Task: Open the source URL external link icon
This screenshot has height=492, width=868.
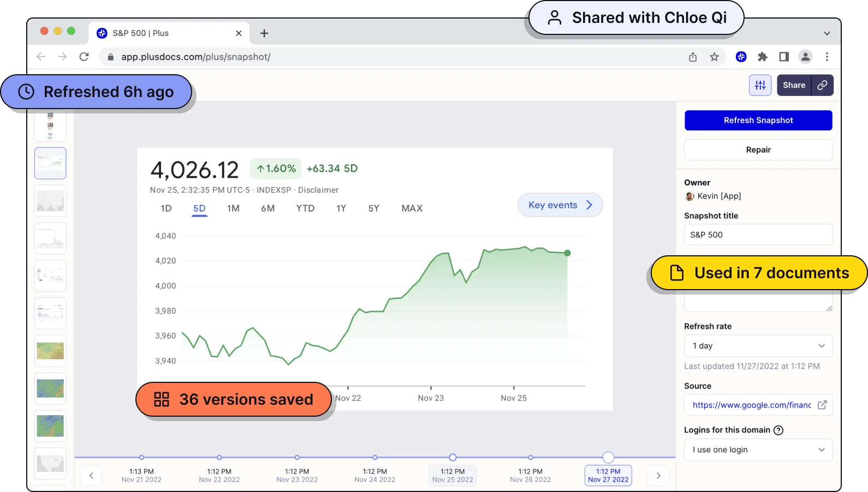Action: point(822,405)
